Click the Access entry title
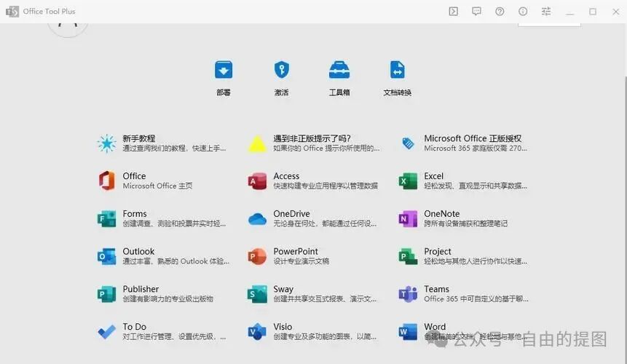This screenshot has width=627, height=364. [286, 176]
